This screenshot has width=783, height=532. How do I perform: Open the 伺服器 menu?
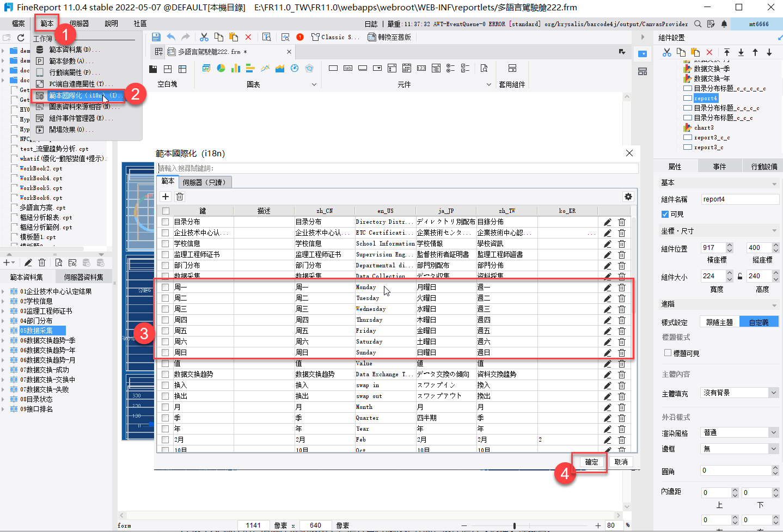[x=79, y=23]
